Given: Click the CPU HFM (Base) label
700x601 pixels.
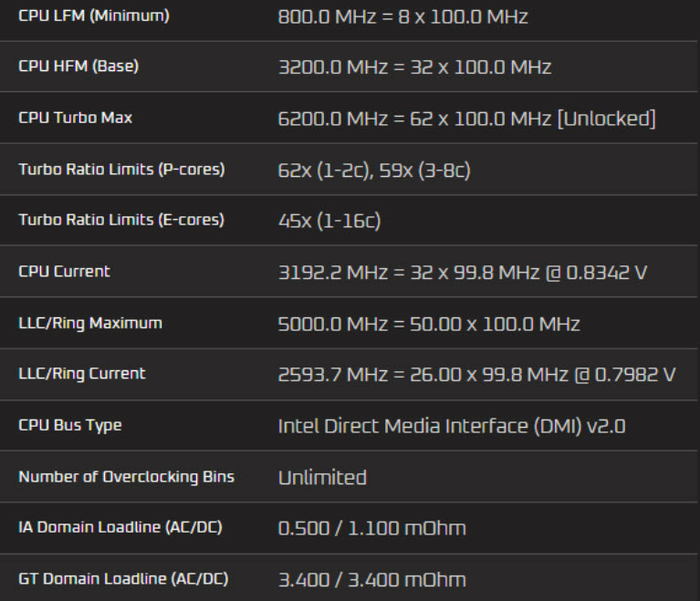Looking at the screenshot, I should pyautogui.click(x=78, y=67).
